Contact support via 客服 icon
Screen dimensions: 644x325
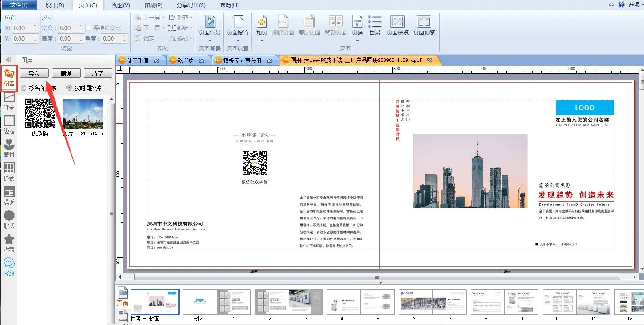point(9,267)
